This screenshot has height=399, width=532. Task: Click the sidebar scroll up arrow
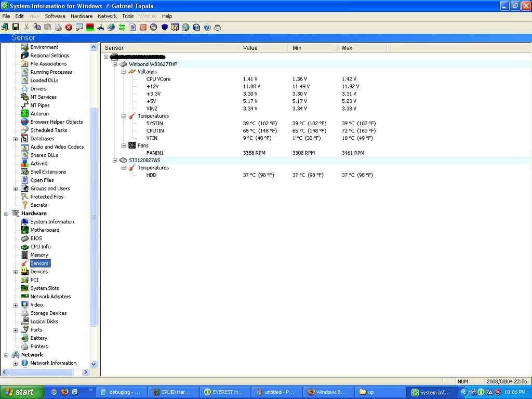tap(94, 47)
